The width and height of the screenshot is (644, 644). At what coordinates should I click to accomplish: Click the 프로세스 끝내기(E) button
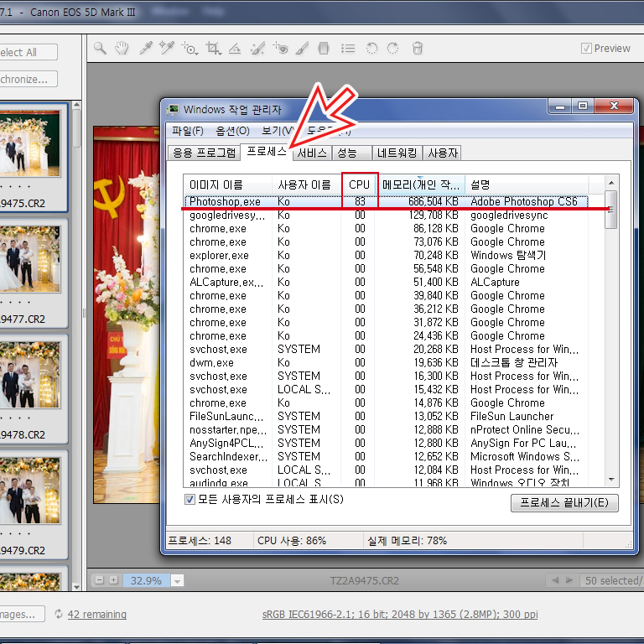click(564, 503)
